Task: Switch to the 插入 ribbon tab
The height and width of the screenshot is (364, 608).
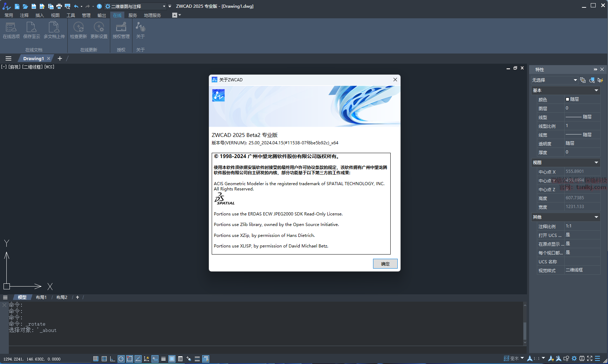Action: click(x=40, y=15)
